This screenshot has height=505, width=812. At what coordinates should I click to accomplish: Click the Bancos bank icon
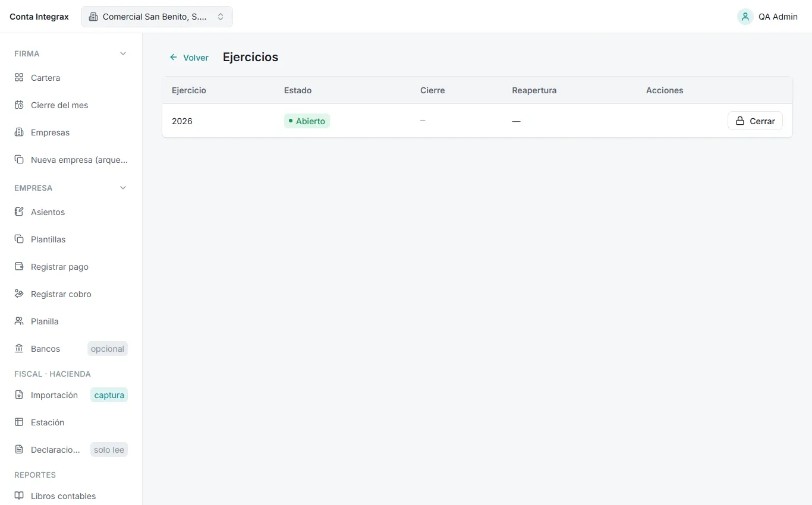pos(19,349)
